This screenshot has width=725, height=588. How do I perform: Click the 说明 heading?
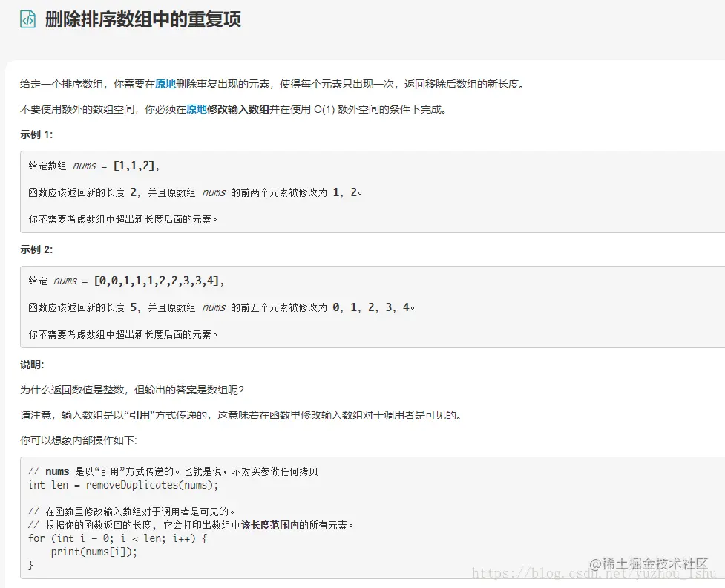coord(30,364)
